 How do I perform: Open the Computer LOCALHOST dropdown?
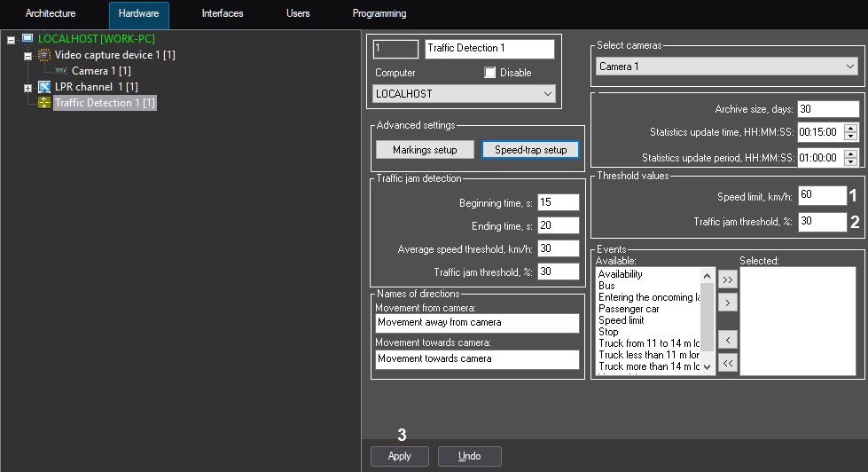(x=464, y=93)
